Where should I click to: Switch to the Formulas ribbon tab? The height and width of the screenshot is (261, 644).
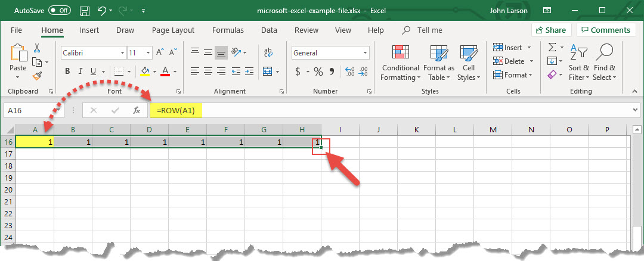[228, 30]
